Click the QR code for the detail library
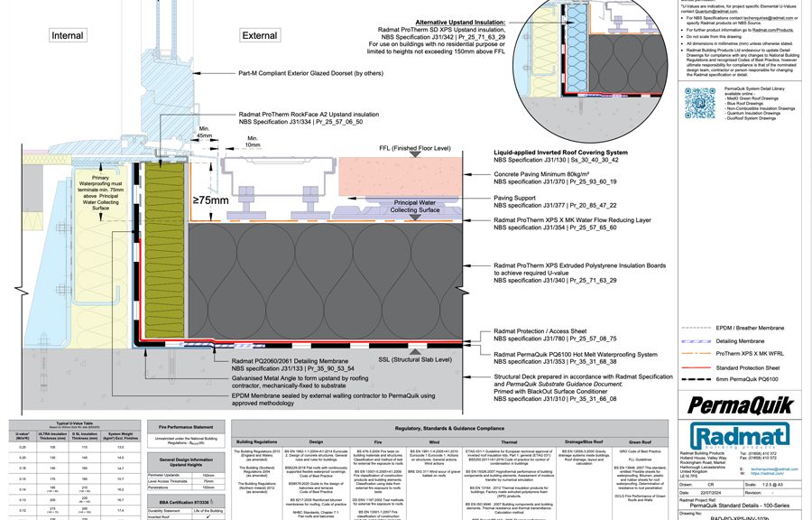The height and width of the screenshot is (520, 812). pos(700,105)
